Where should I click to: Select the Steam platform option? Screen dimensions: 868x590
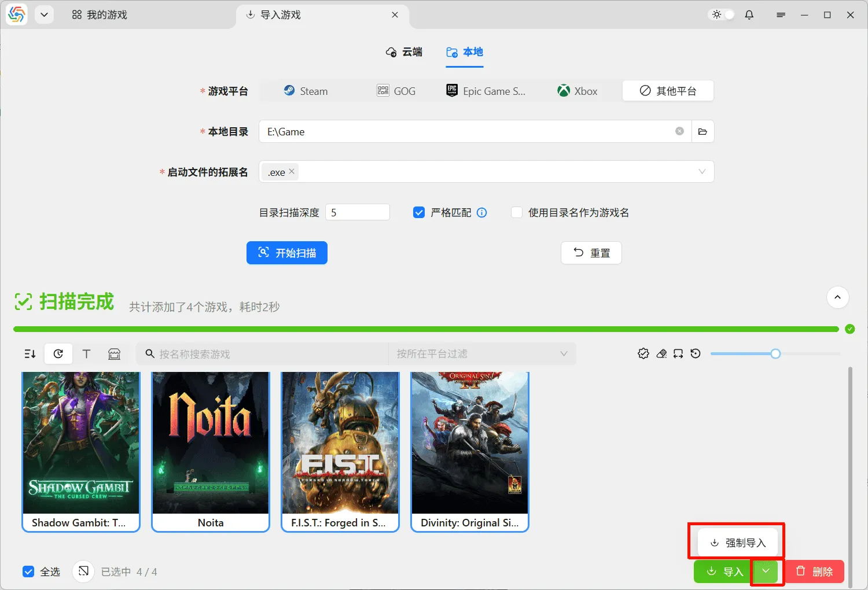(306, 91)
